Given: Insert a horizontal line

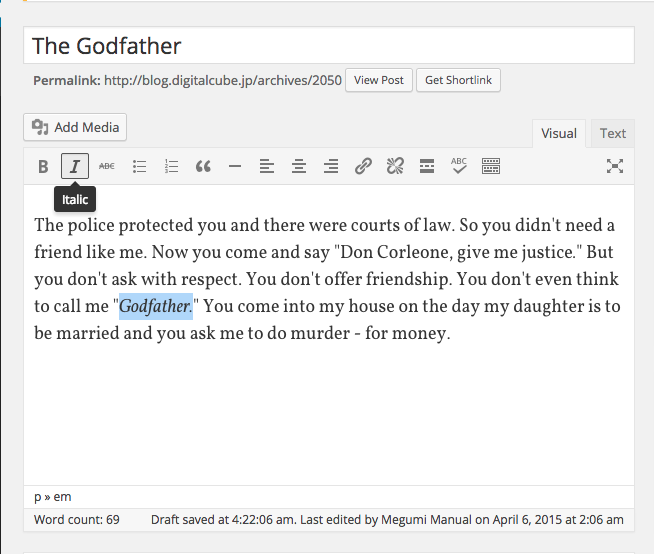Looking at the screenshot, I should tap(235, 167).
